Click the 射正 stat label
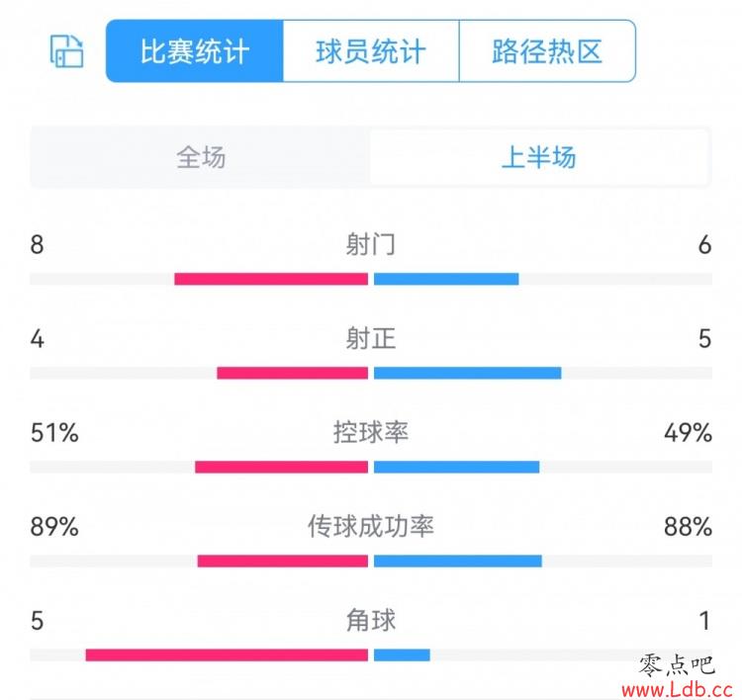 (371, 339)
